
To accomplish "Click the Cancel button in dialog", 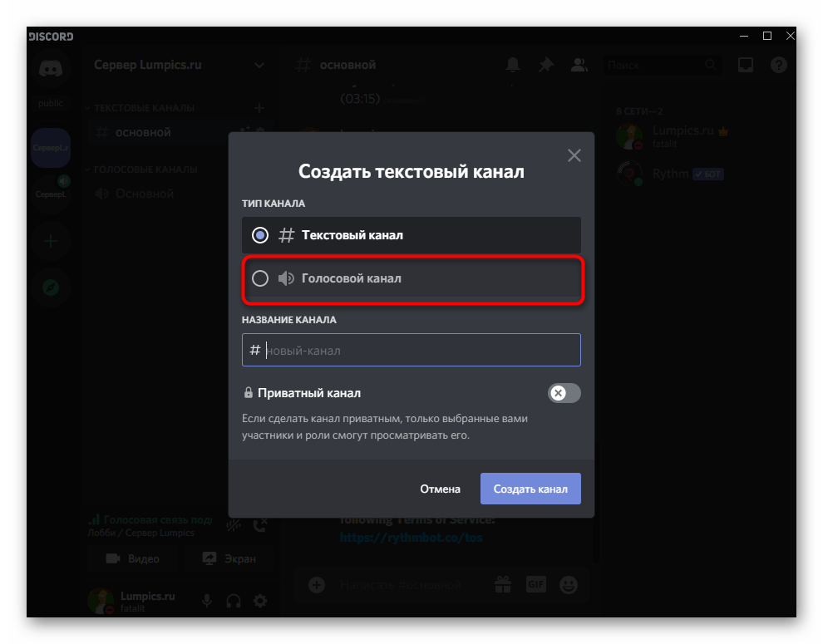I will pos(440,489).
